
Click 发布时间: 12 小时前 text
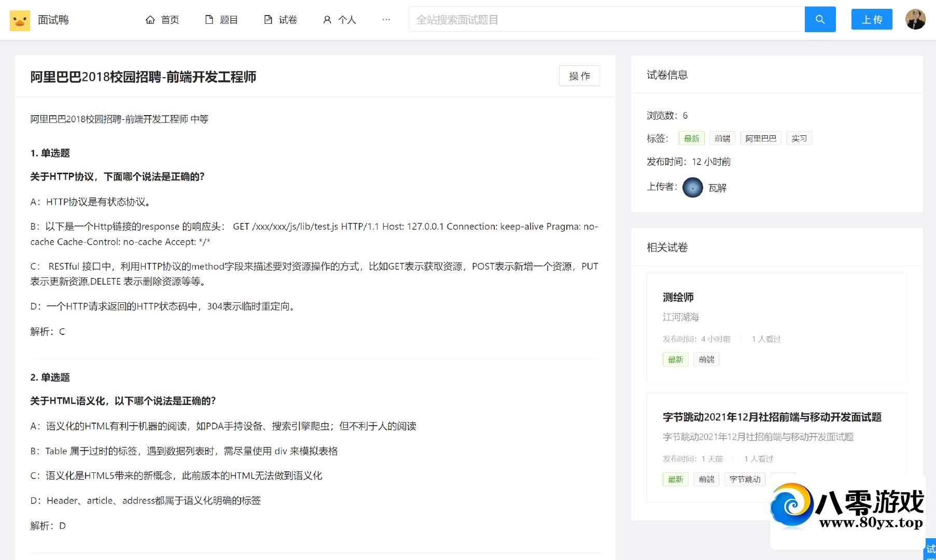(689, 162)
